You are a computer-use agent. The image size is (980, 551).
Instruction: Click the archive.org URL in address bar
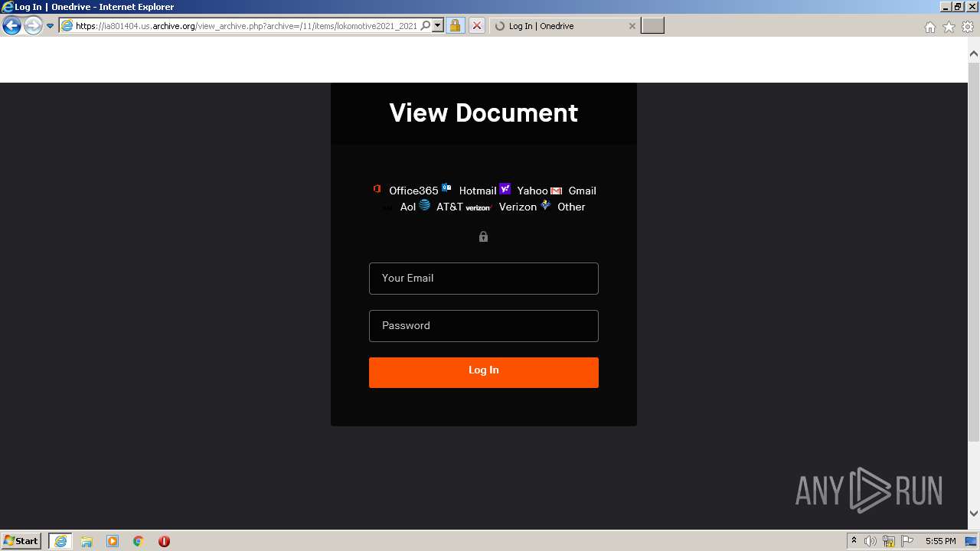point(246,26)
